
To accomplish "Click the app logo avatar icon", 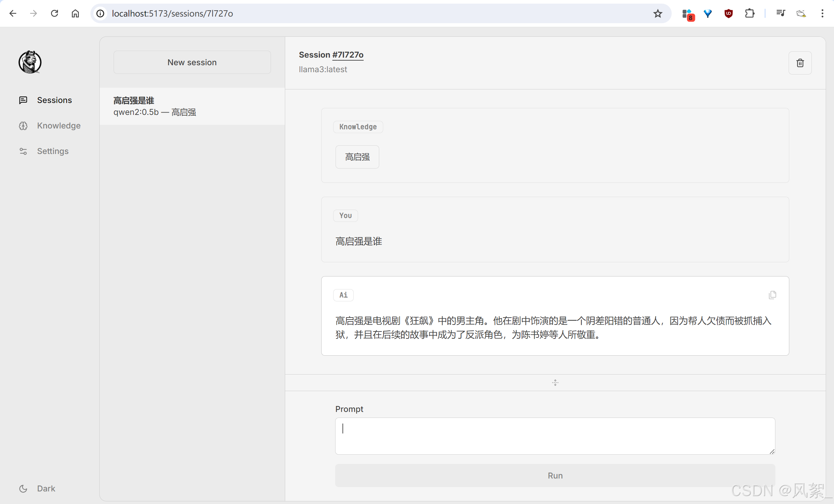I will click(x=30, y=61).
